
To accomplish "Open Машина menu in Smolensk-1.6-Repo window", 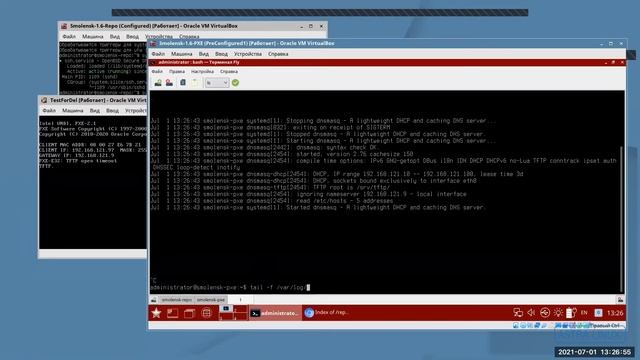I will coord(93,36).
